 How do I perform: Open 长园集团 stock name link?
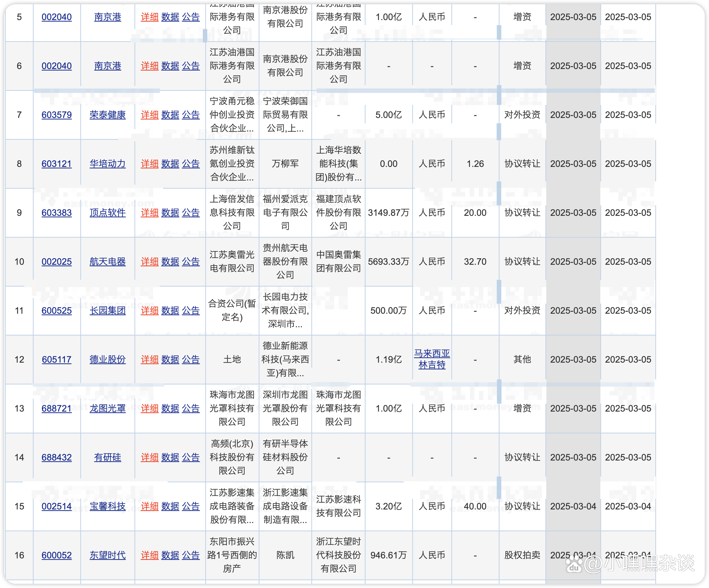coord(108,311)
